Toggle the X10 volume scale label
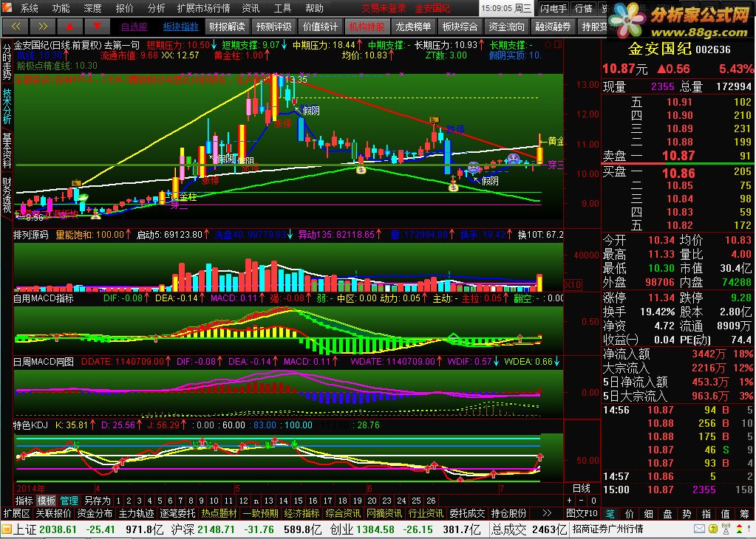Screen dimensions: 756x539 [x=572, y=285]
